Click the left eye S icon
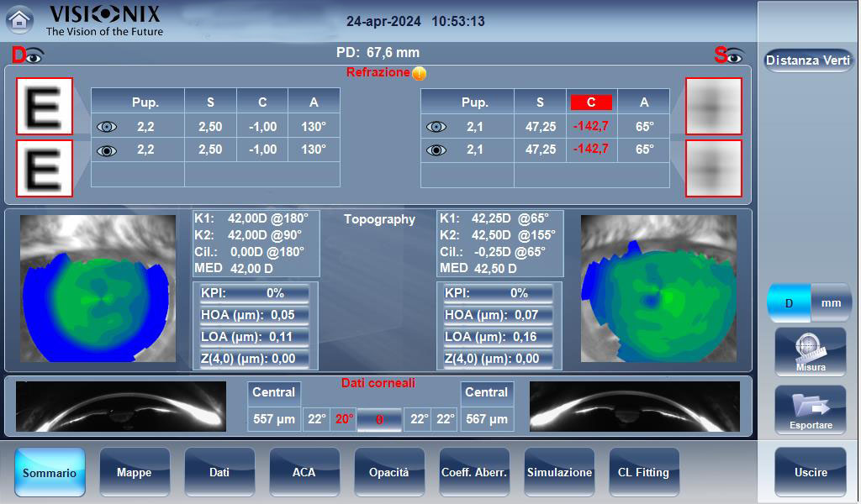The image size is (861, 504). pos(729,55)
